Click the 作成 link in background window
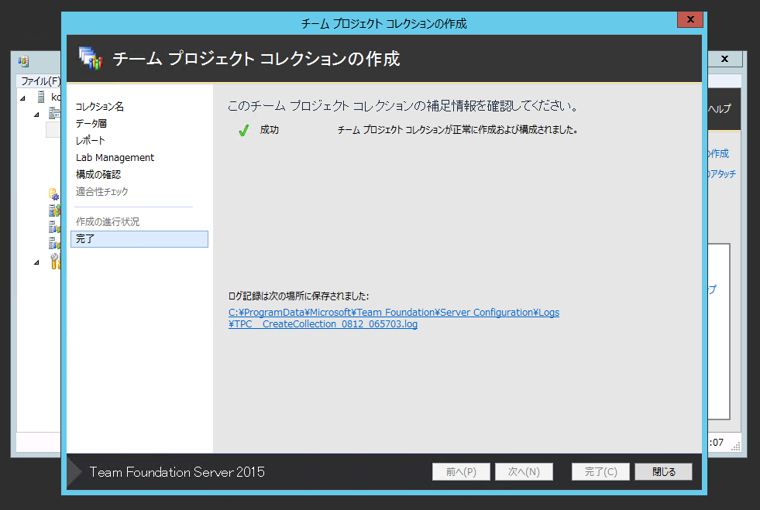 tap(719, 154)
